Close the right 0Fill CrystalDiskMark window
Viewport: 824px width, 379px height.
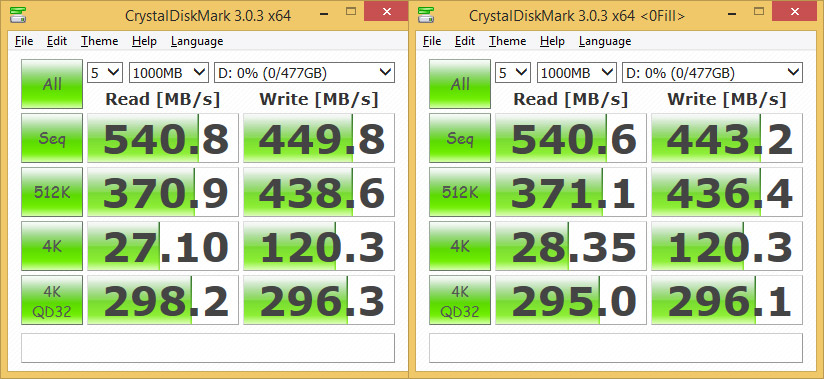click(794, 12)
